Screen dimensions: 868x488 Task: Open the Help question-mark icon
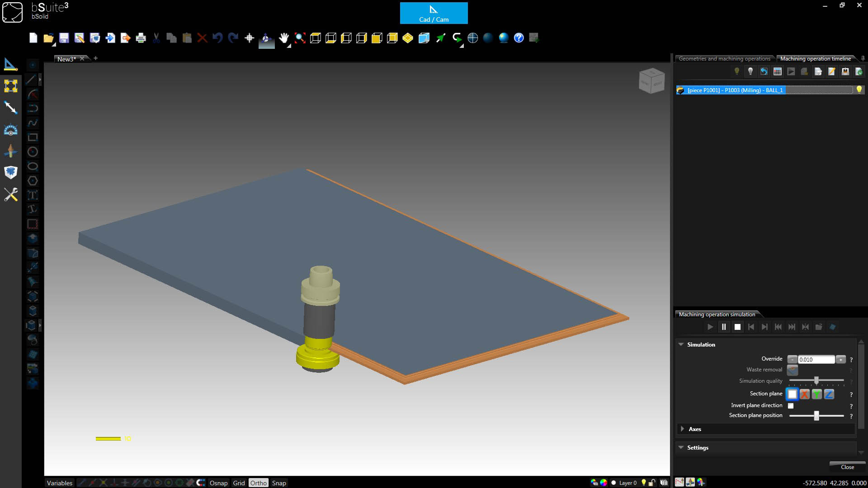click(x=519, y=38)
